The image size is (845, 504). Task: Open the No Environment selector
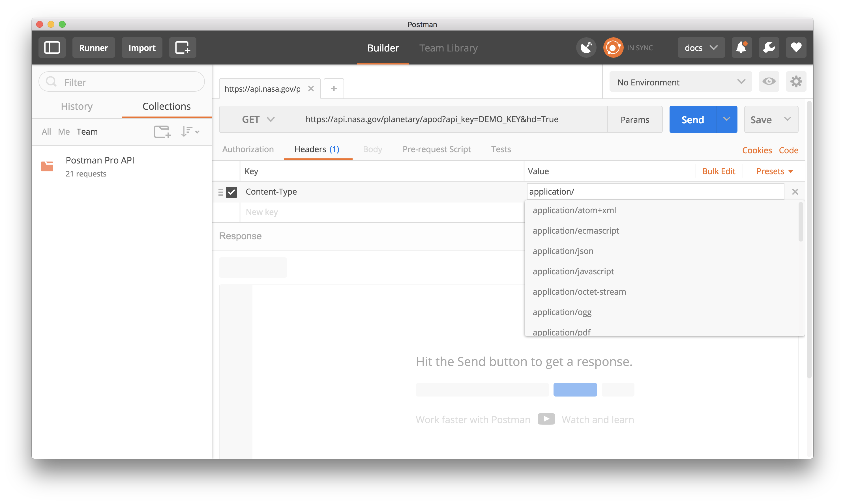pyautogui.click(x=681, y=82)
